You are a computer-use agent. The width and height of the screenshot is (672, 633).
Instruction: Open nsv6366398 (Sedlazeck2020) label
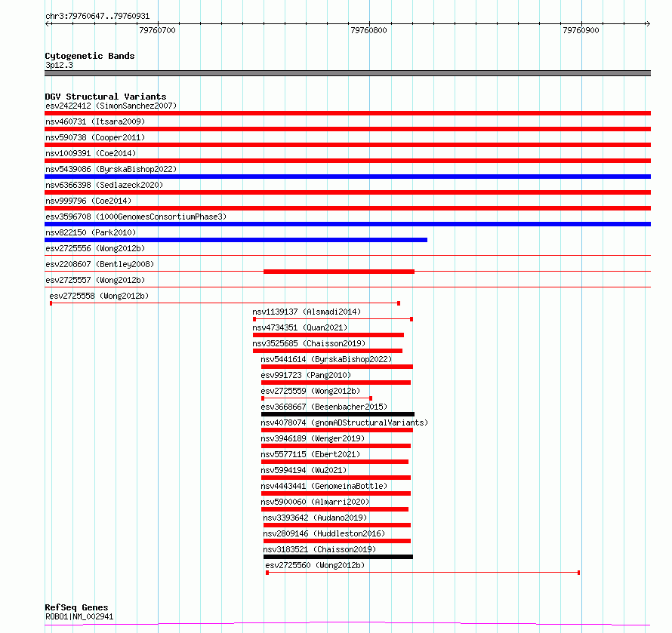pos(104,185)
